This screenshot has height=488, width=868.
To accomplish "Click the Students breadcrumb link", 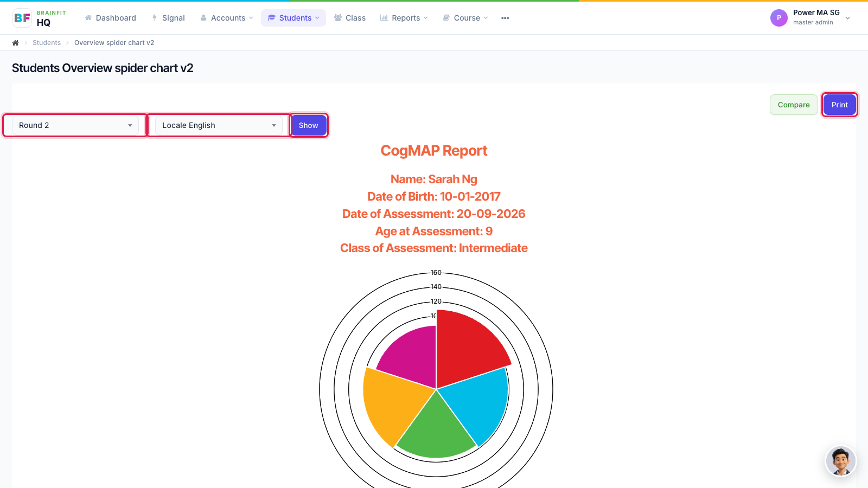I will [x=47, y=43].
